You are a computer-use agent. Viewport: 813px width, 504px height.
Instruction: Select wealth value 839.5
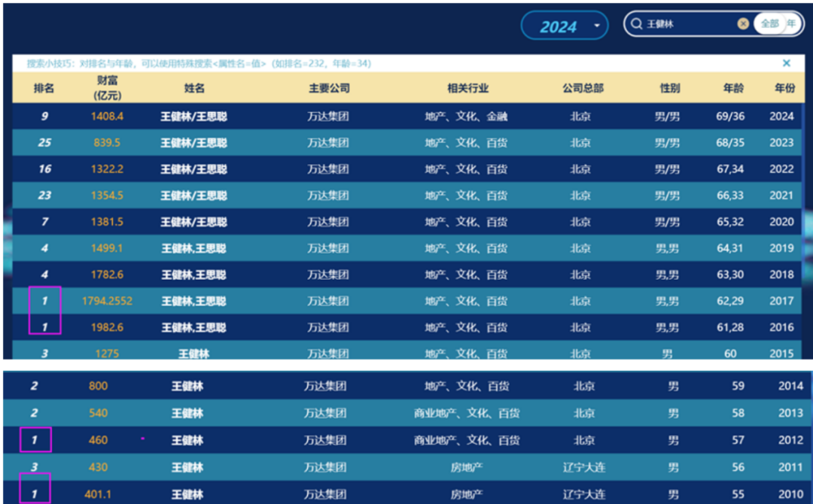107,142
